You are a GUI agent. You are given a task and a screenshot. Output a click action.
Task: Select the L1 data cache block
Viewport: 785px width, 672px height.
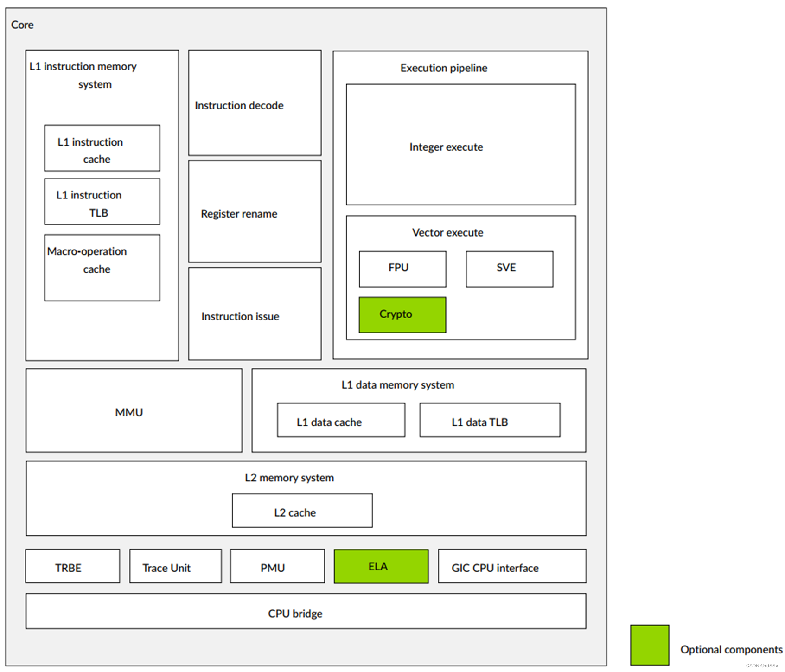pos(341,421)
